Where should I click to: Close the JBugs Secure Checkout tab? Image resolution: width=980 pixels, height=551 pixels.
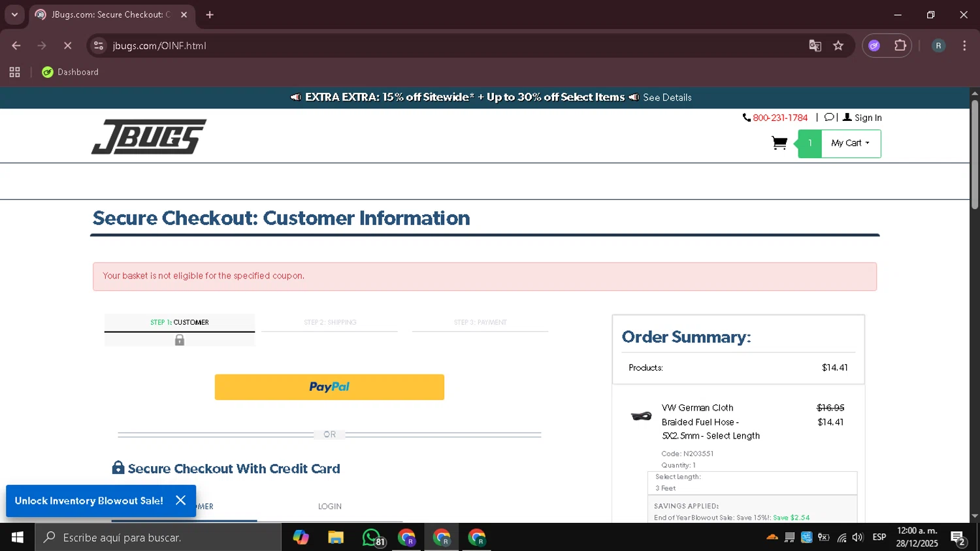(x=184, y=14)
